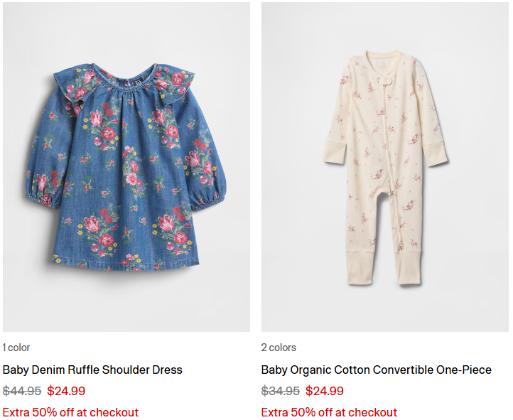This screenshot has width=513, height=420.
Task: Click the Baby Denim Ruffle Shoulder Dress title
Action: click(92, 370)
